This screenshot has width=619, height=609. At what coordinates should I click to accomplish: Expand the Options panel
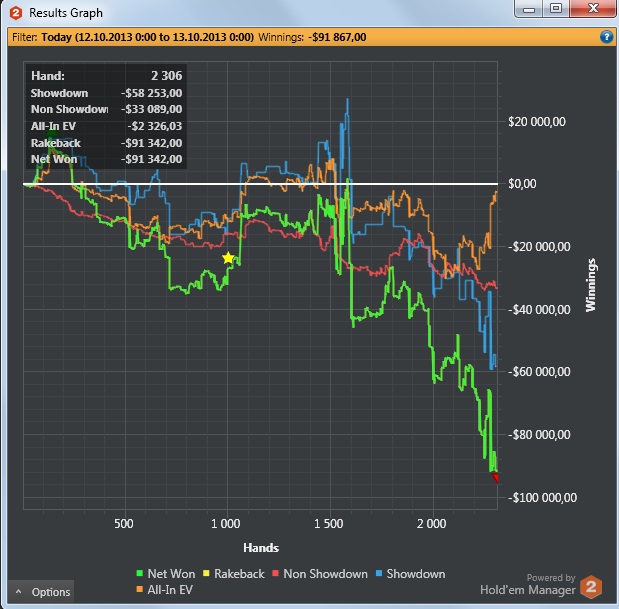[x=41, y=592]
